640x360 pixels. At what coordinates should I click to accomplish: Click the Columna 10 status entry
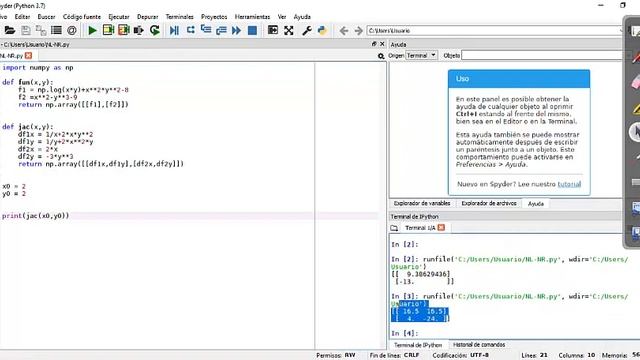click(x=576, y=356)
